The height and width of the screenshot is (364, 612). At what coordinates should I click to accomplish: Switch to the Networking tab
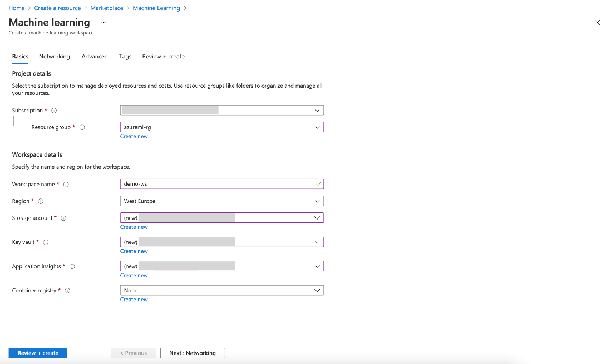tap(55, 57)
